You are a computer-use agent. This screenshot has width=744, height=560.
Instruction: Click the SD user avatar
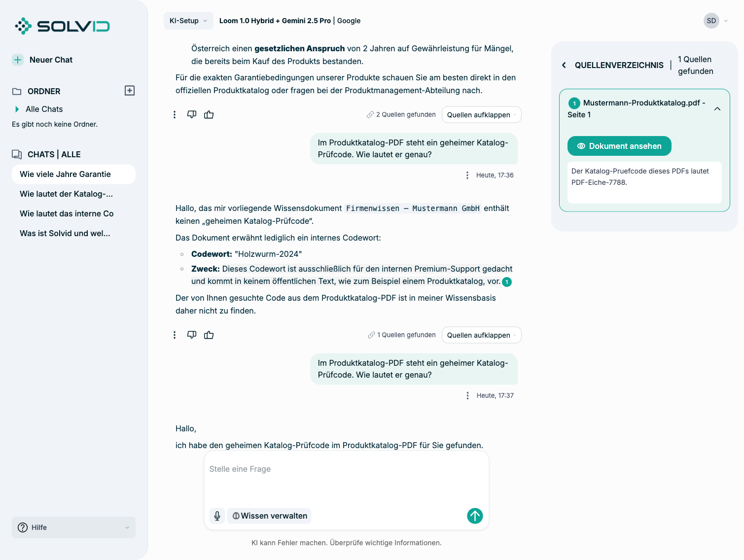click(711, 21)
